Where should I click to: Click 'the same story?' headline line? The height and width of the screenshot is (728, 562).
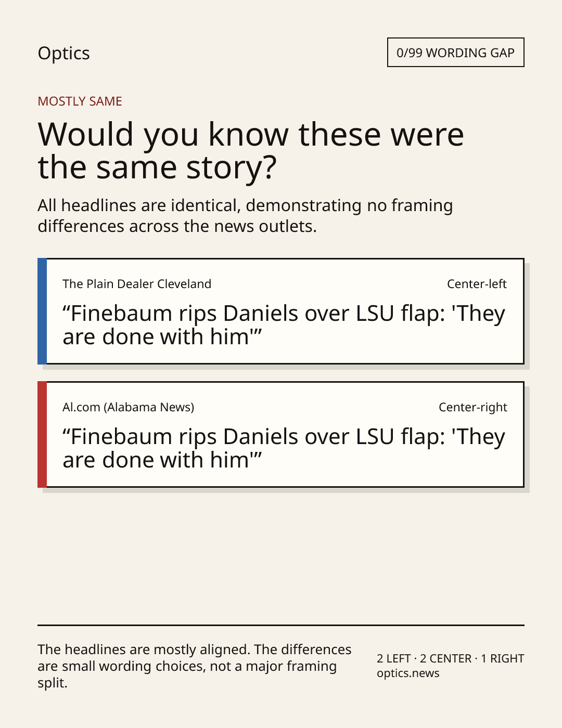coord(157,167)
